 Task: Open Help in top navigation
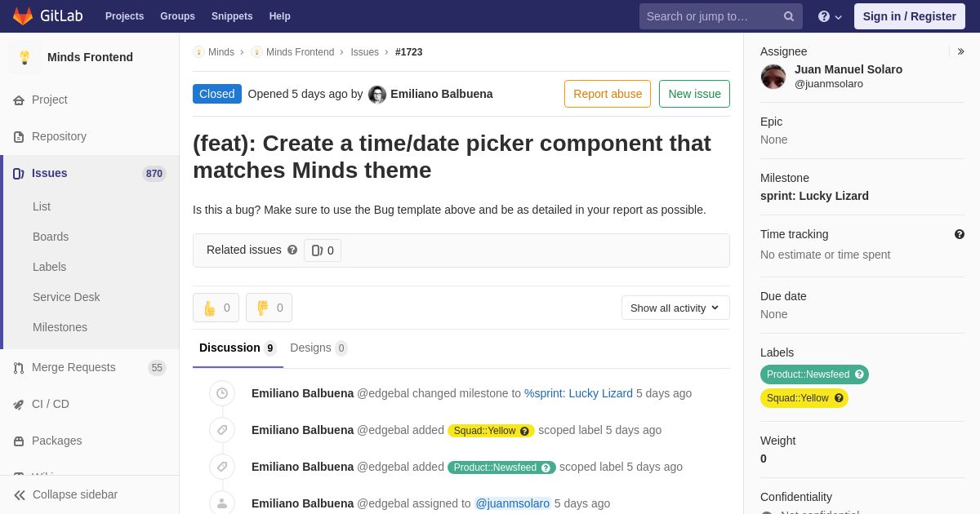(280, 16)
